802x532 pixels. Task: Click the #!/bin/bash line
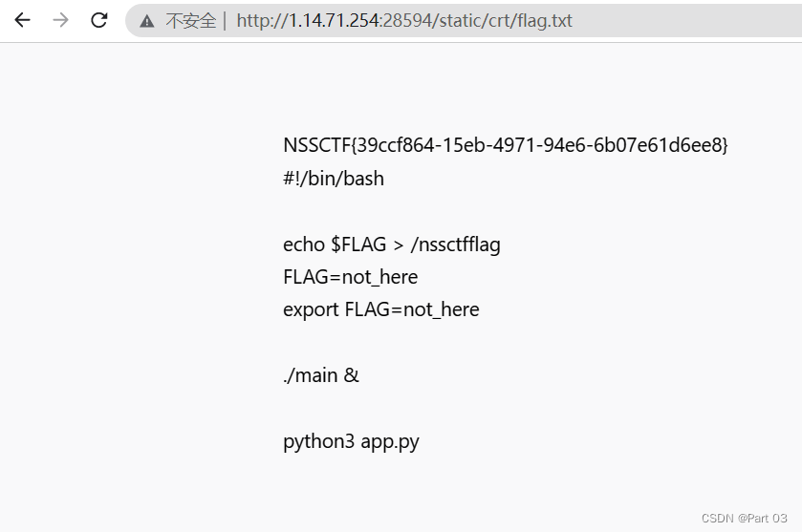pos(334,179)
